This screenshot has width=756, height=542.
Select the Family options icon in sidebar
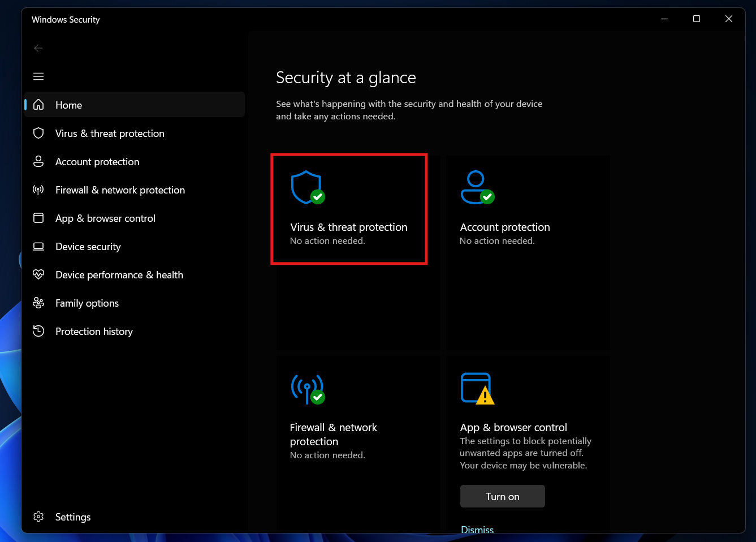click(x=38, y=303)
